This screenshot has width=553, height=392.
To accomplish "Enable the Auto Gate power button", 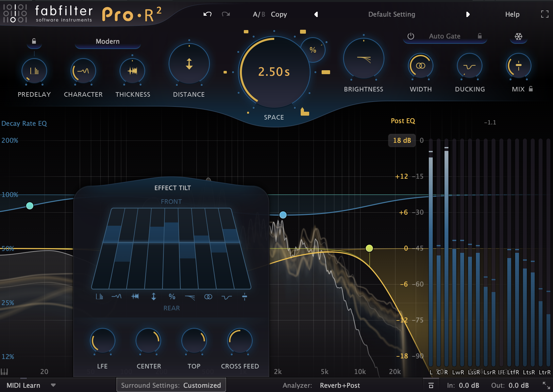I will point(411,36).
